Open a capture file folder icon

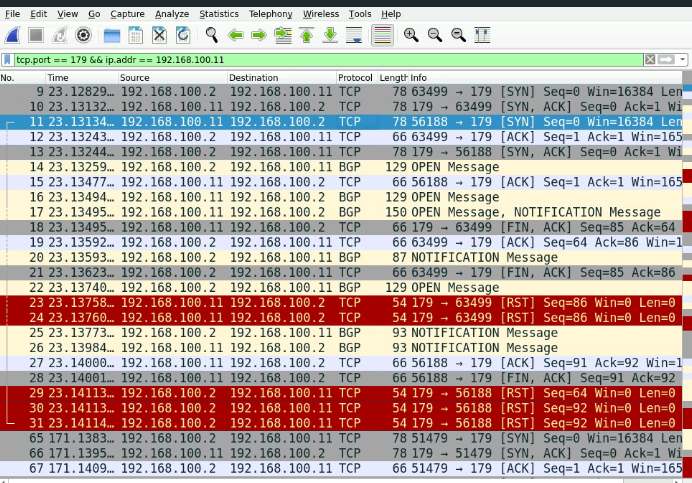coord(112,35)
